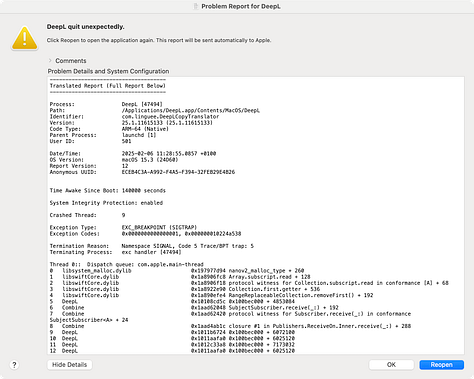Click the 'Report Version: 12' line
This screenshot has height=379, width=474.
(89, 166)
